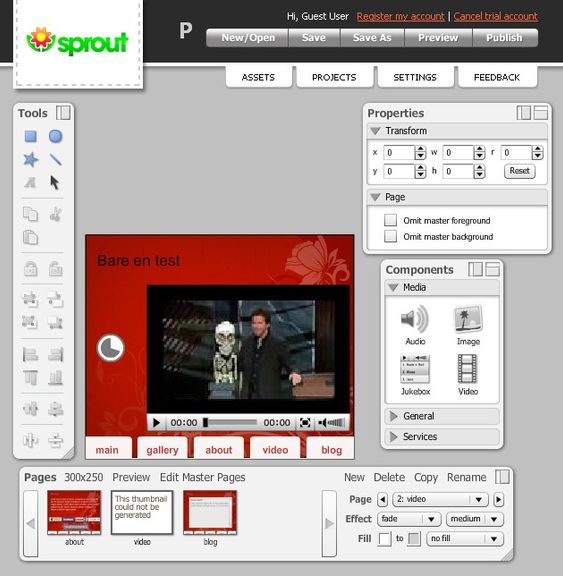The height and width of the screenshot is (576, 563).
Task: Select the rectangle shape tool
Action: pyautogui.click(x=30, y=136)
